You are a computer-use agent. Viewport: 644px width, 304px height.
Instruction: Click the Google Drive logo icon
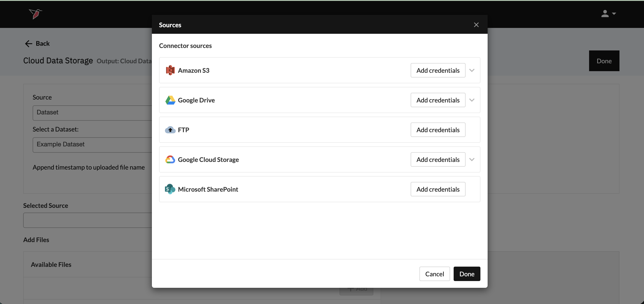[170, 100]
